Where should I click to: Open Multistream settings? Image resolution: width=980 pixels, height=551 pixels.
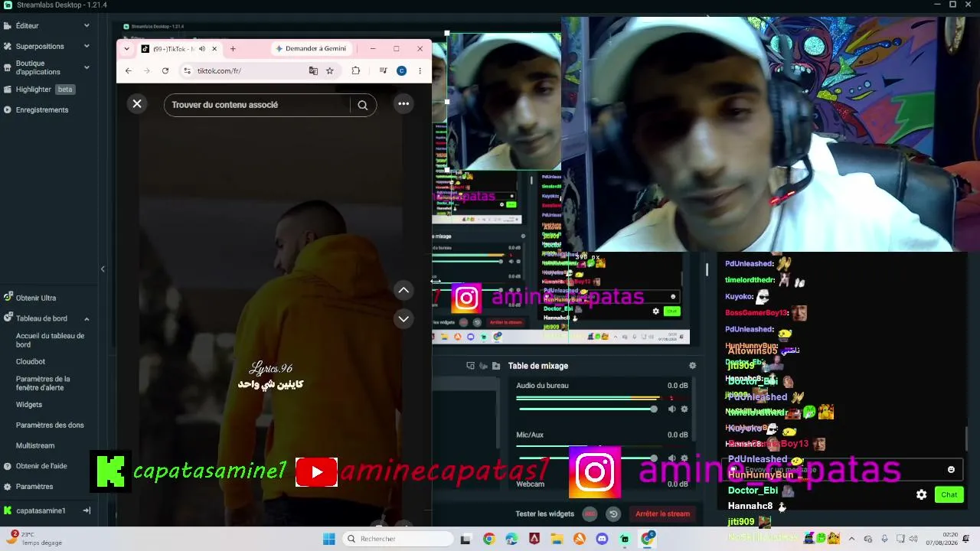point(35,445)
